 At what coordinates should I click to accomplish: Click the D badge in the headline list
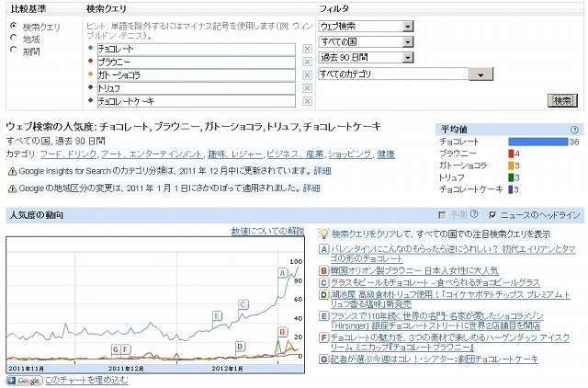tap(323, 294)
